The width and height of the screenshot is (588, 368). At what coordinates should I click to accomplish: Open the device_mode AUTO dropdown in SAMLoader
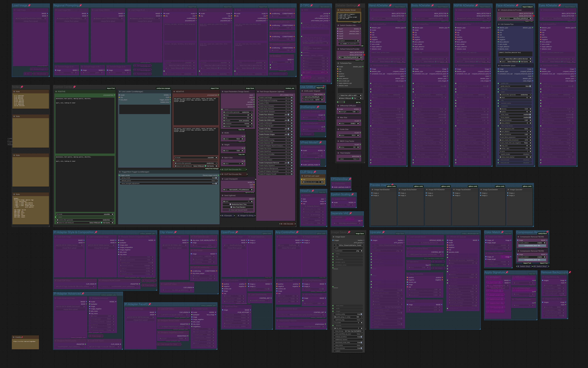point(313,100)
